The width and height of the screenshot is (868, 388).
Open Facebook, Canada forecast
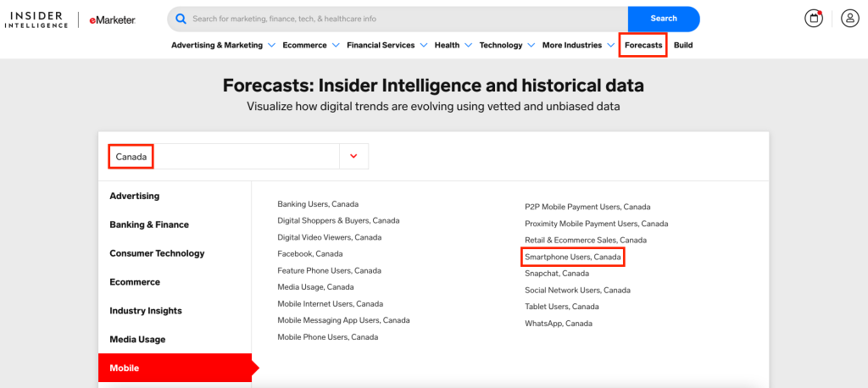click(310, 254)
